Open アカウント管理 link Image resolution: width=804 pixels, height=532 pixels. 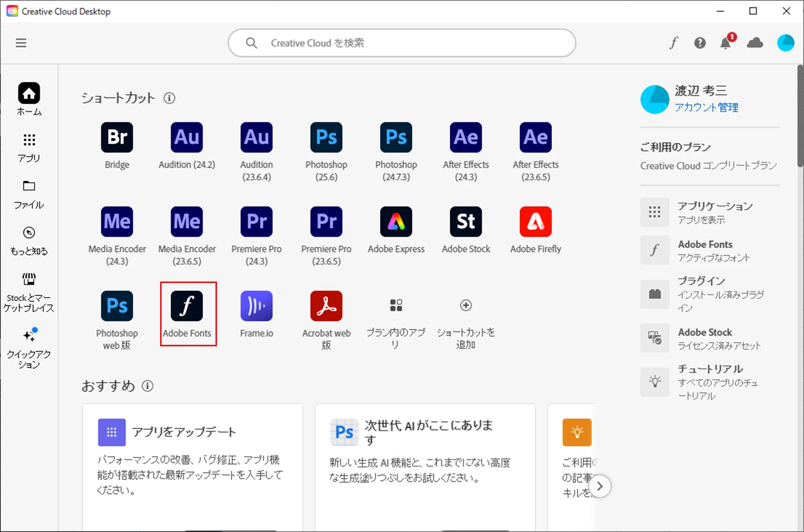pyautogui.click(x=706, y=108)
